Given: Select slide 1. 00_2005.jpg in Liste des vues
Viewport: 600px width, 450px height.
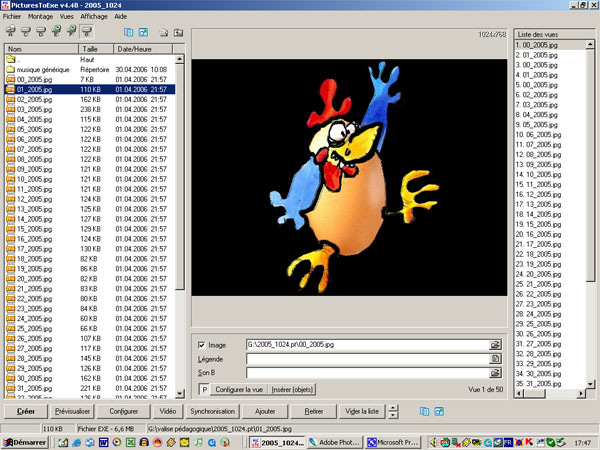Looking at the screenshot, I should (550, 45).
